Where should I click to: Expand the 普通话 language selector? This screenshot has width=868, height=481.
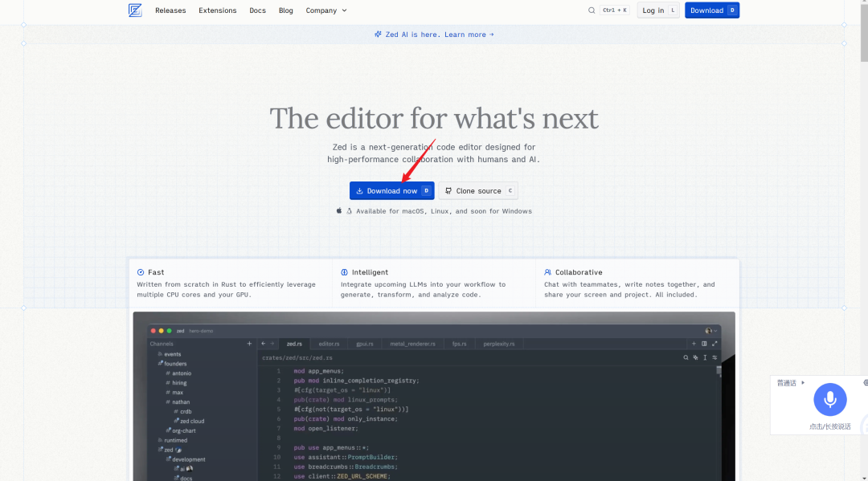(791, 382)
